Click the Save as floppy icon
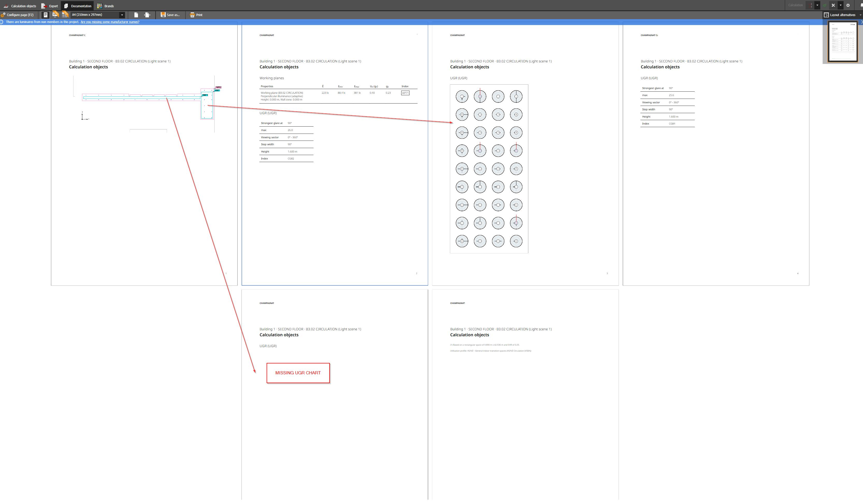This screenshot has height=504, width=863. (163, 15)
